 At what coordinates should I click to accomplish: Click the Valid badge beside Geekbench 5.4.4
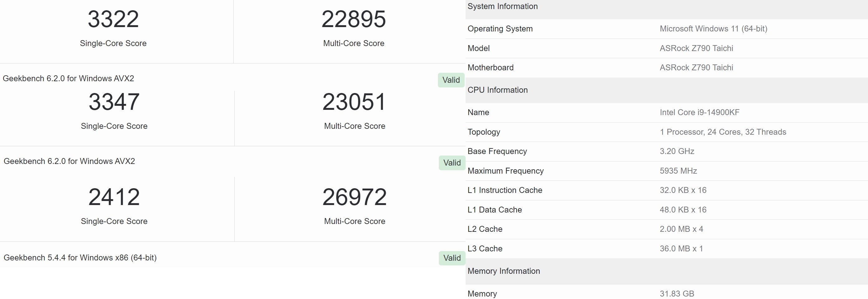tap(452, 258)
